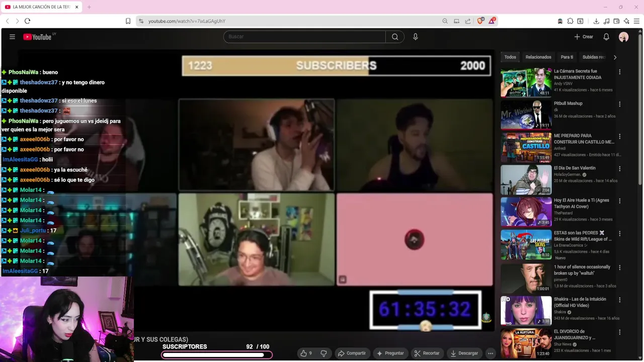Select the Todos filter chip

pos(510,57)
